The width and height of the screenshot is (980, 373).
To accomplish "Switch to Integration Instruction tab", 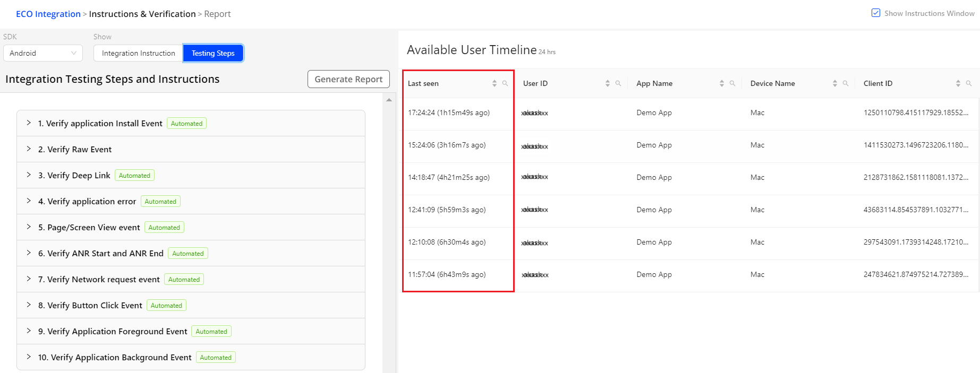I will point(138,53).
